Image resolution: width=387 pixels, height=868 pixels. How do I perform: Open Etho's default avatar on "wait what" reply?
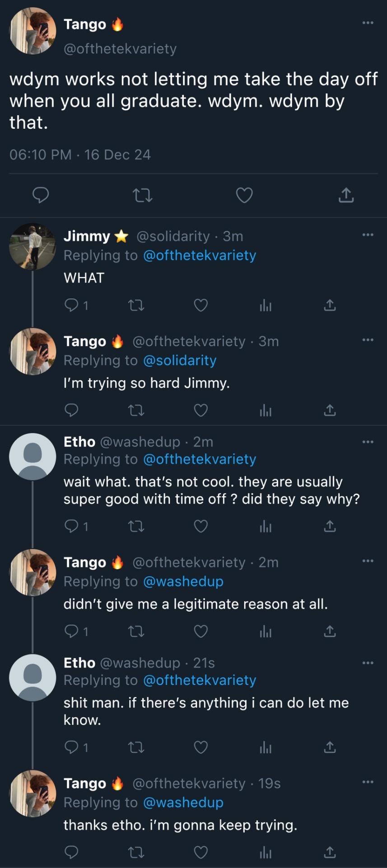point(33,457)
